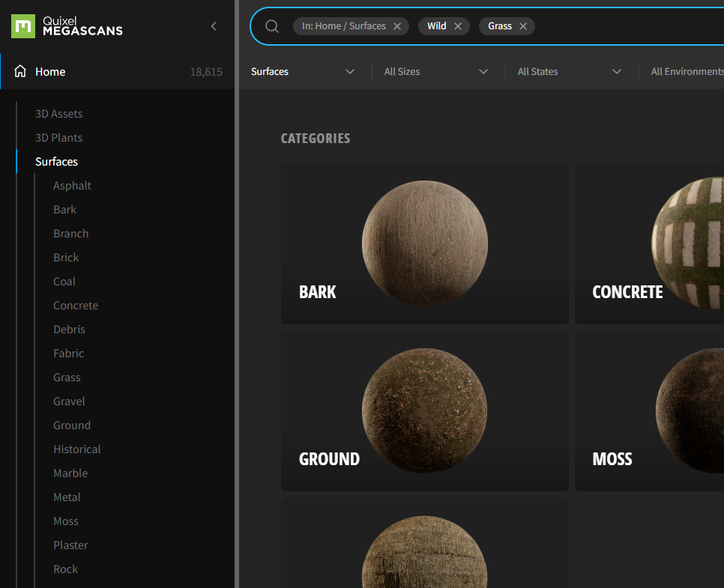Screen dimensions: 724x588
Task: Remove the Grass search tag
Action: (x=522, y=26)
